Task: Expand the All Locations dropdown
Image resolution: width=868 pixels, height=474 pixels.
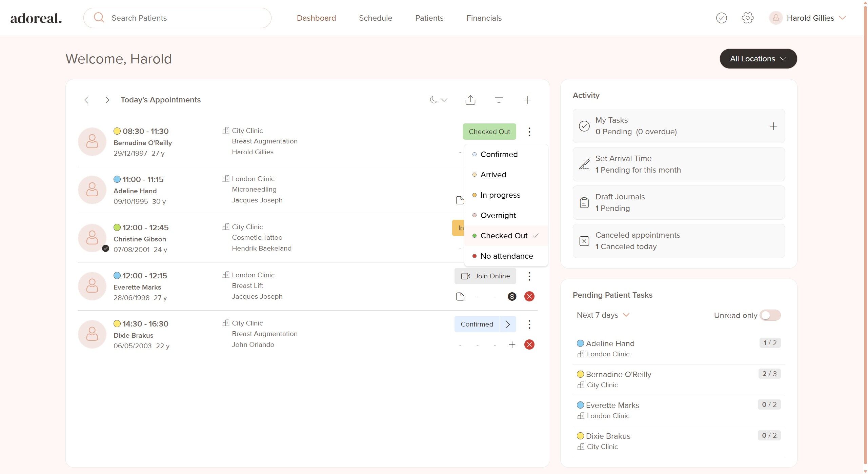Action: pyautogui.click(x=758, y=59)
